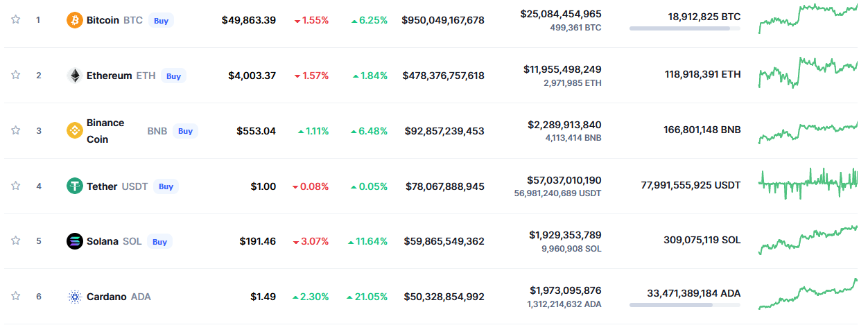
Task: Open the Cardano coin name link
Action: pos(106,297)
